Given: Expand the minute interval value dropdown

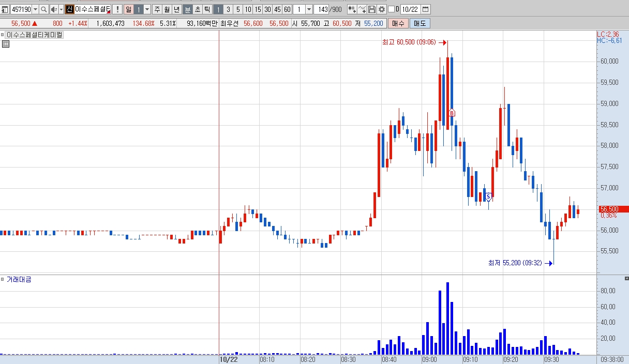Looking at the screenshot, I should pyautogui.click(x=309, y=9).
